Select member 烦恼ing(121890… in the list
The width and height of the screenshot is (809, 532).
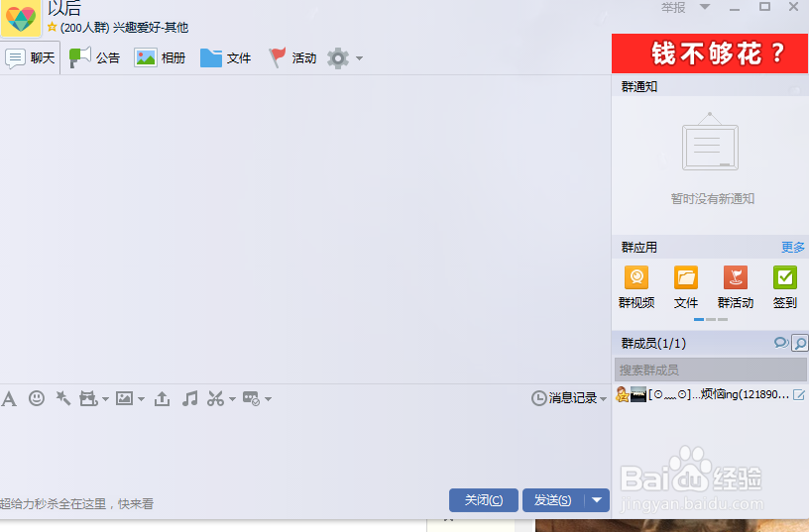pyautogui.click(x=711, y=395)
